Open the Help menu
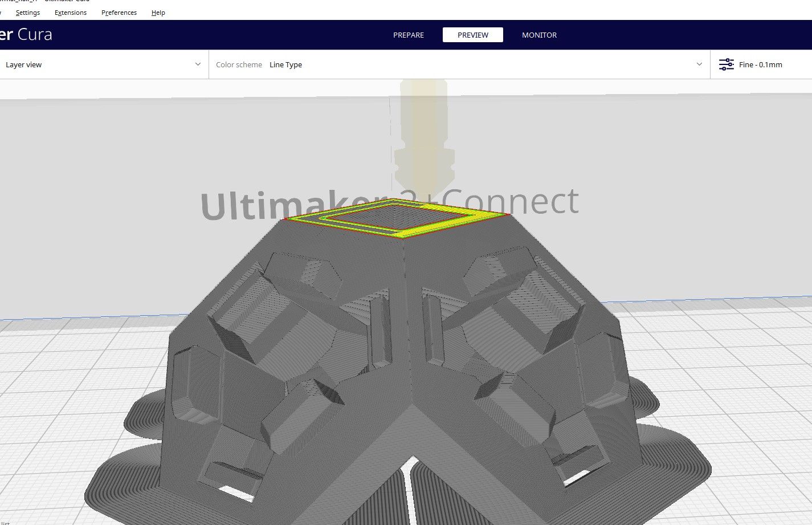This screenshot has height=525, width=812. point(158,13)
